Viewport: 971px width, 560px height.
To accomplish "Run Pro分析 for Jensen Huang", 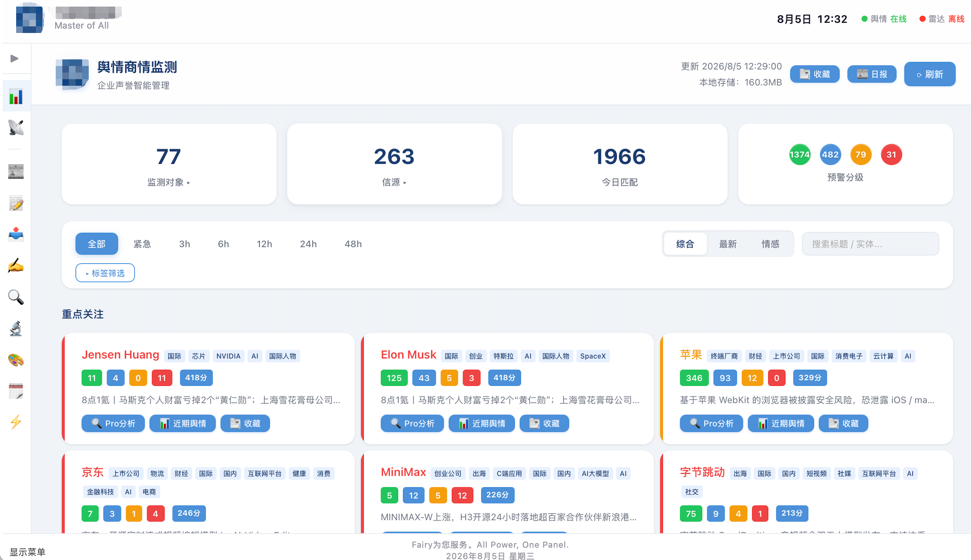I will click(113, 423).
